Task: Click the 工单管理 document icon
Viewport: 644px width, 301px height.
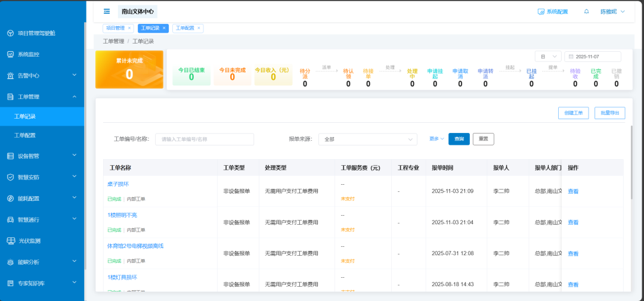Action: pyautogui.click(x=11, y=97)
